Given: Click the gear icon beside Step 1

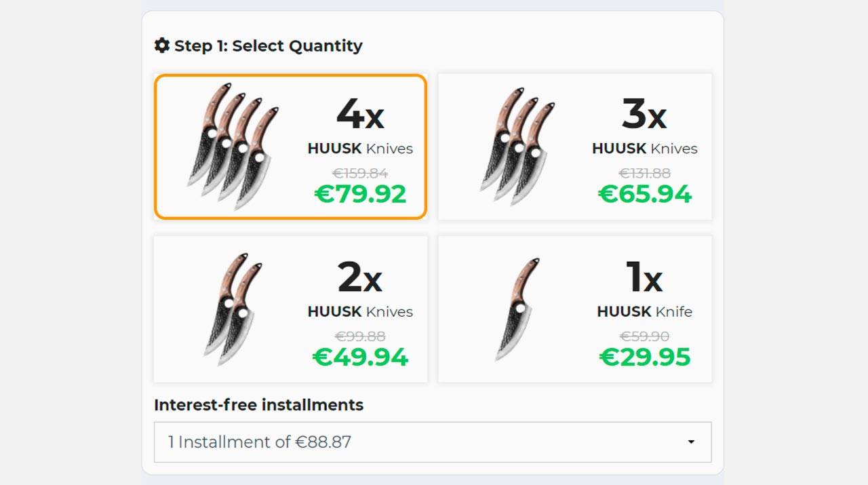Looking at the screenshot, I should pos(161,45).
